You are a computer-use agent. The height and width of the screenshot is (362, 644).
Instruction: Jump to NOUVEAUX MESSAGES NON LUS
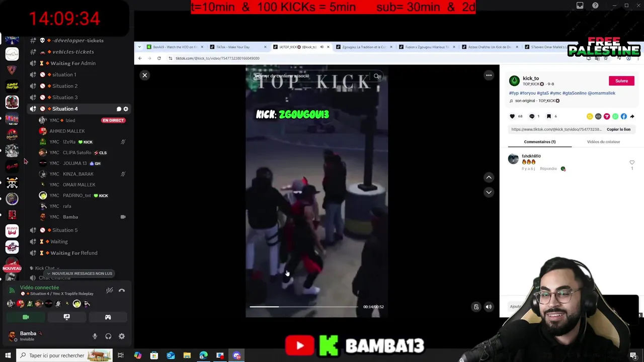pos(79,274)
